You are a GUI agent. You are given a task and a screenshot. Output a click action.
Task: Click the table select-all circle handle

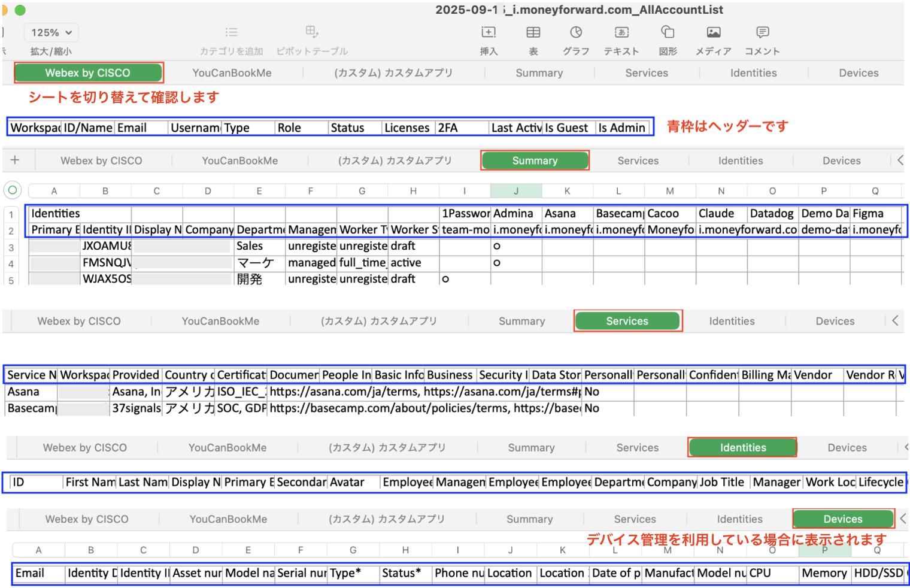(x=13, y=190)
